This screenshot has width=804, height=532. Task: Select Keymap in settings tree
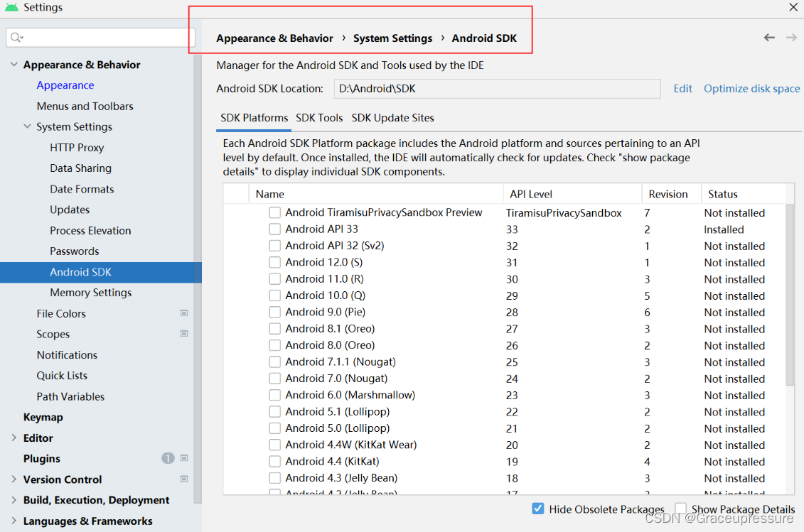[x=43, y=417]
